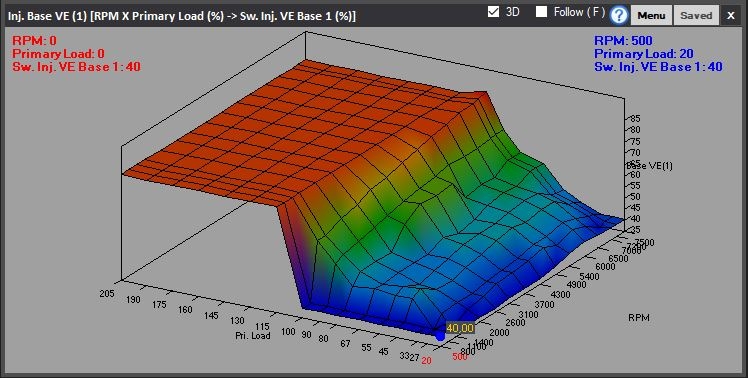Click the 75 VE axis label
Image resolution: width=748 pixels, height=378 pixels.
pos(636,141)
